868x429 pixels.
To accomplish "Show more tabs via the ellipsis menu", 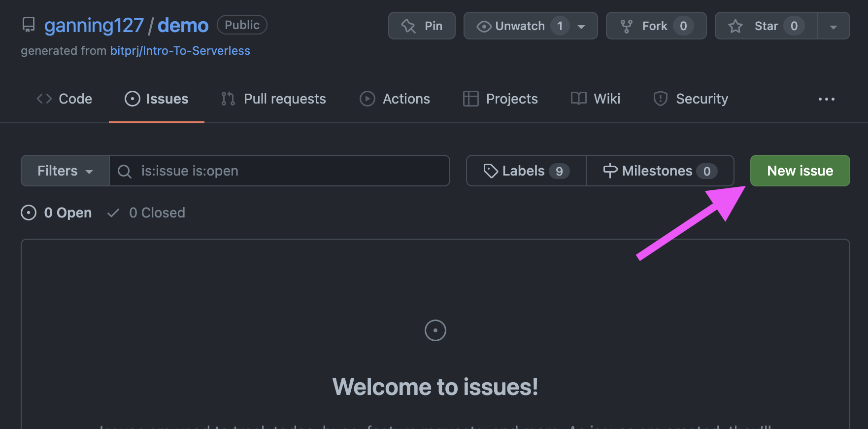I will point(826,99).
